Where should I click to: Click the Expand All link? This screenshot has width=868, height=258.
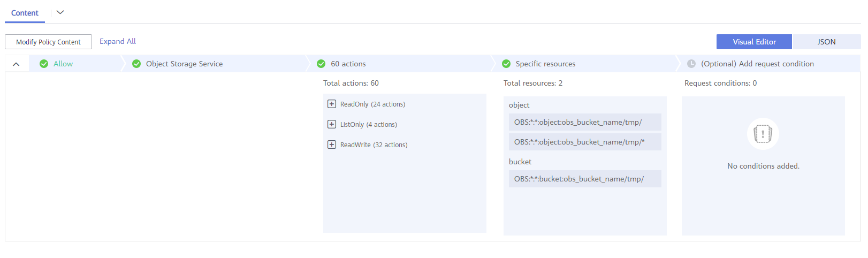click(x=118, y=41)
